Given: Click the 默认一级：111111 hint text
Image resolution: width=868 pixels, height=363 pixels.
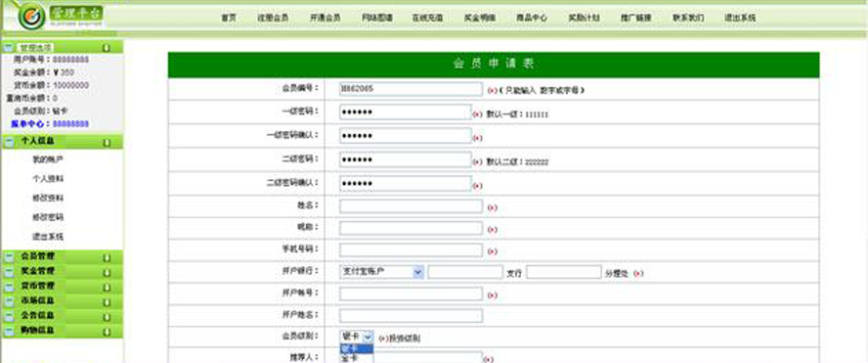Looking at the screenshot, I should pyautogui.click(x=517, y=114).
